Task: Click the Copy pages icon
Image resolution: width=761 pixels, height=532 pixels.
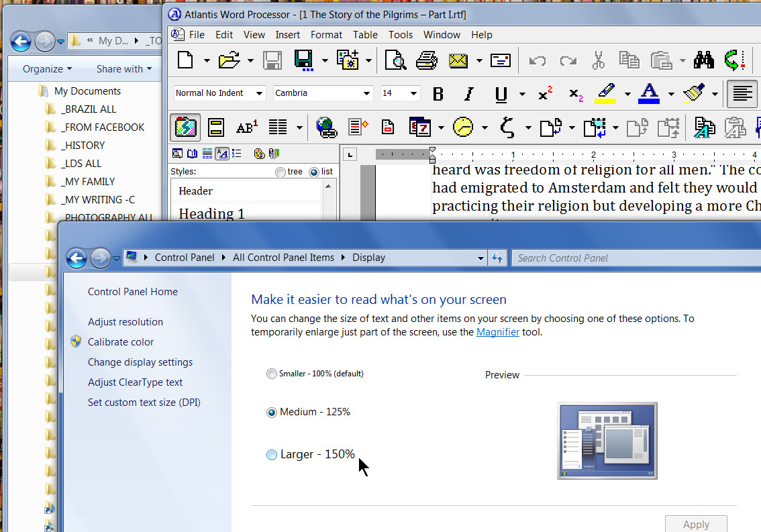Action: pos(629,60)
